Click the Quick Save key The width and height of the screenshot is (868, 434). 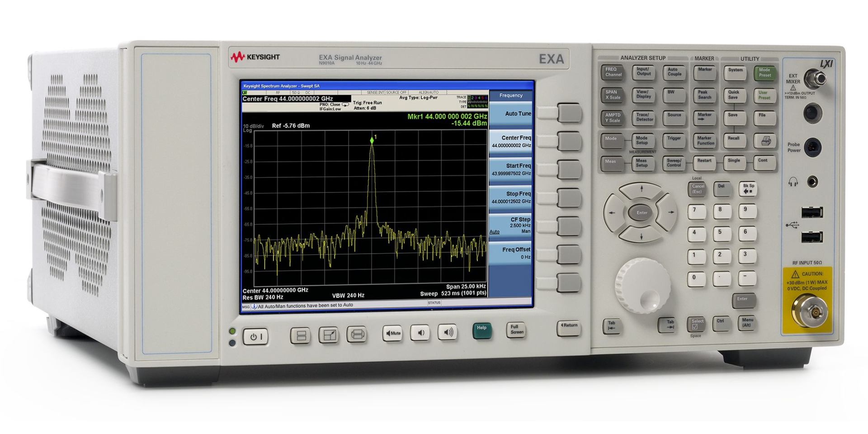point(734,95)
